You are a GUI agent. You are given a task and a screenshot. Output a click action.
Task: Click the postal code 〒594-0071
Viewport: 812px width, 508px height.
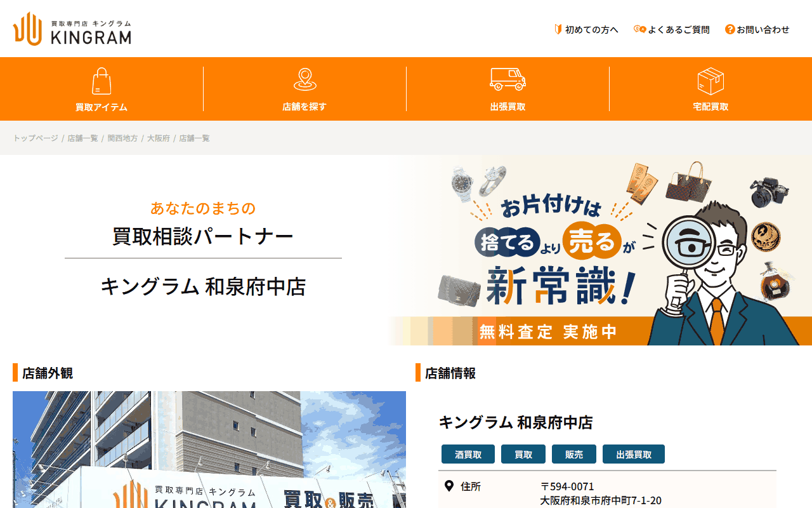(567, 487)
